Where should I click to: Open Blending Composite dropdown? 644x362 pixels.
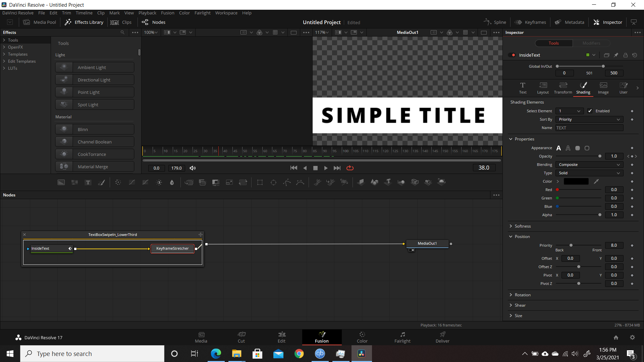pyautogui.click(x=589, y=165)
